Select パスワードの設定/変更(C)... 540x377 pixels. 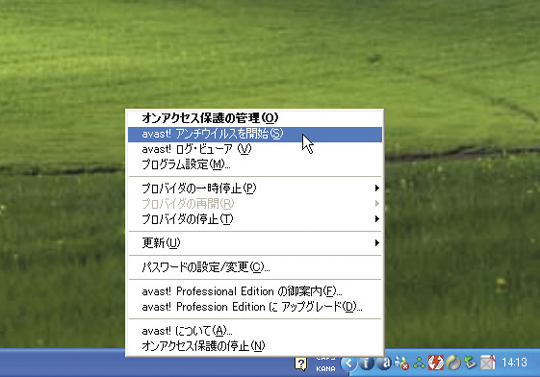255,267
